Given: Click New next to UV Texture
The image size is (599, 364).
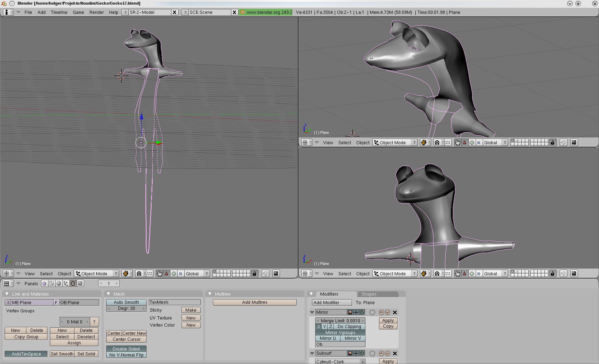Looking at the screenshot, I should 191,318.
